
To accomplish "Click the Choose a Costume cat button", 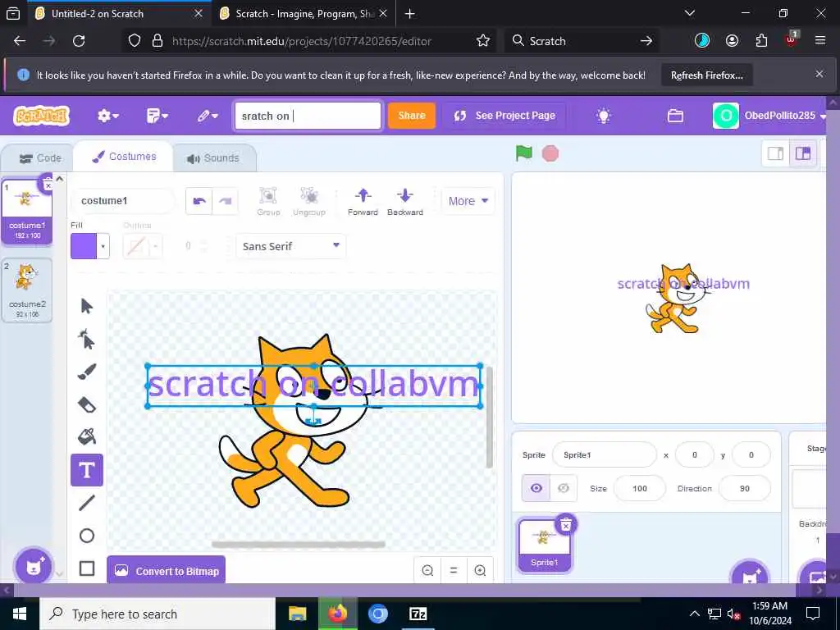I will click(34, 566).
